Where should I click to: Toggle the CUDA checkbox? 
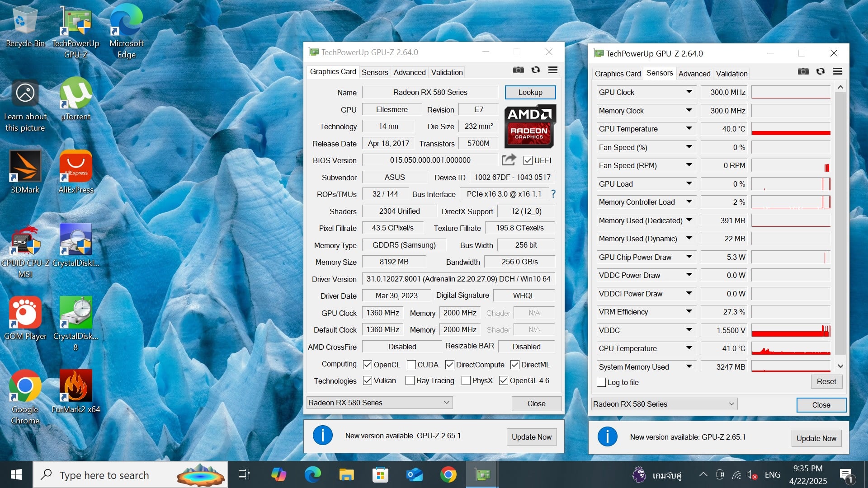coord(411,365)
